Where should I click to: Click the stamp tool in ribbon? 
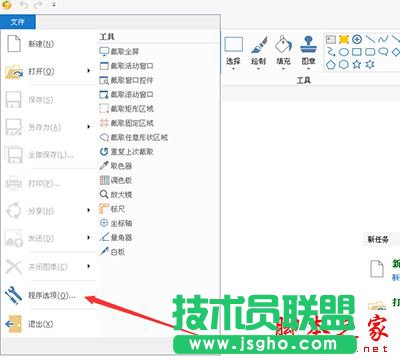(x=308, y=51)
